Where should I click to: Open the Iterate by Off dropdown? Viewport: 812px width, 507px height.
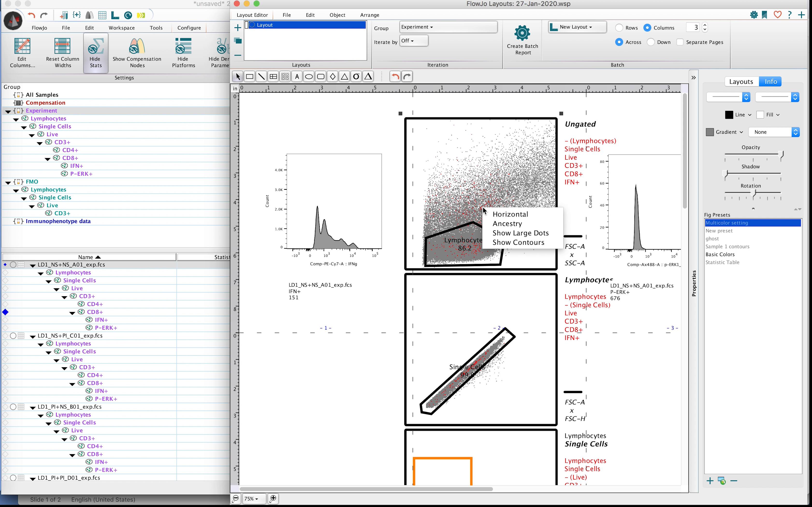(x=413, y=41)
